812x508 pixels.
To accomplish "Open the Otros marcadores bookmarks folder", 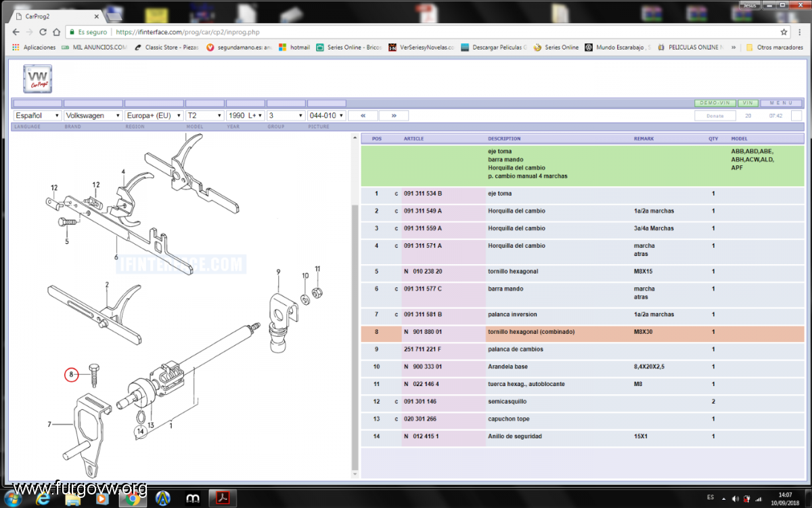I will point(774,47).
